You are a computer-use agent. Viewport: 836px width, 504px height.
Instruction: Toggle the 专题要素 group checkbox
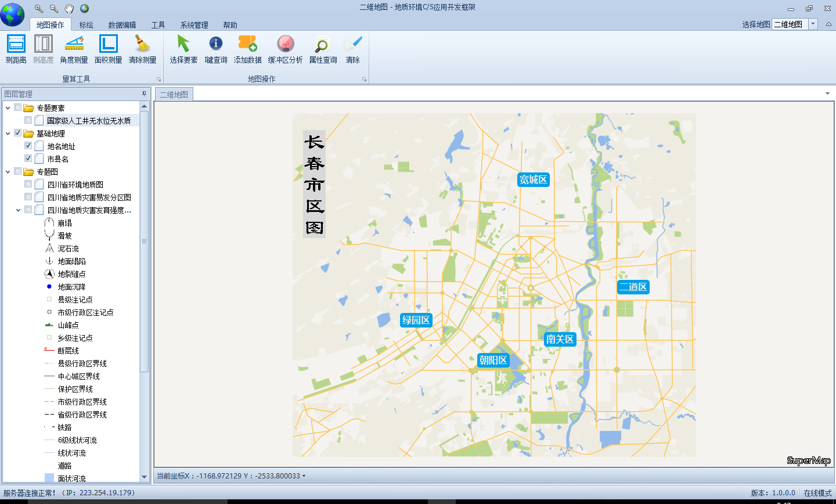pos(18,107)
